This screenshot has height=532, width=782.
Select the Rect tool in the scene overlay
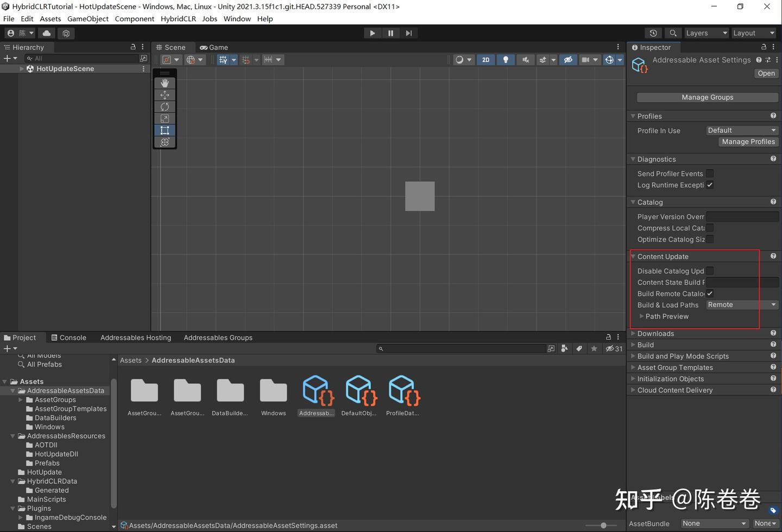(x=165, y=130)
